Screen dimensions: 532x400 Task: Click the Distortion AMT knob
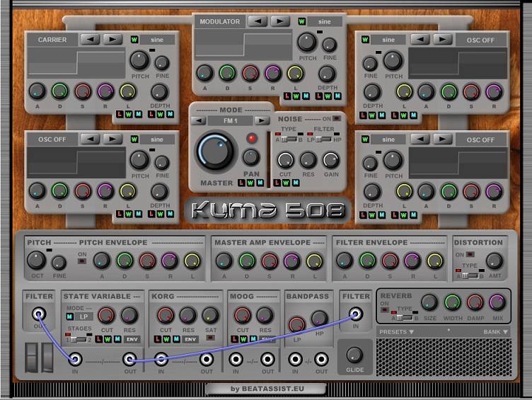click(495, 261)
